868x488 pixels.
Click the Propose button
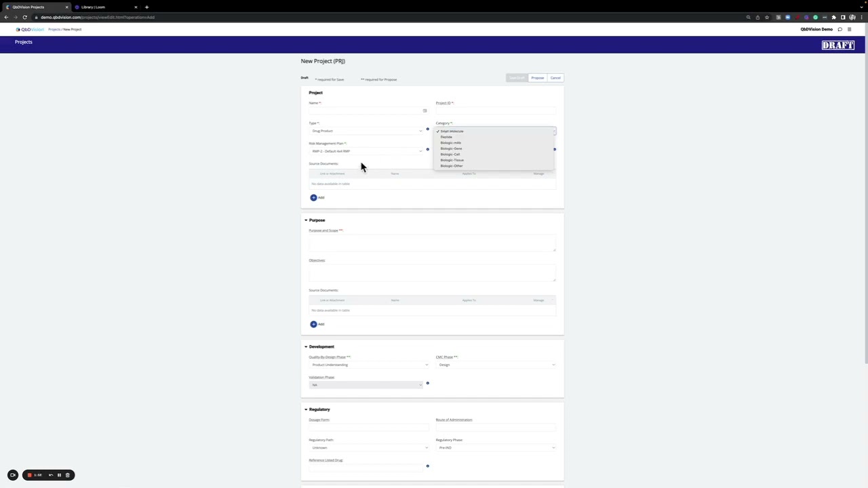[537, 78]
